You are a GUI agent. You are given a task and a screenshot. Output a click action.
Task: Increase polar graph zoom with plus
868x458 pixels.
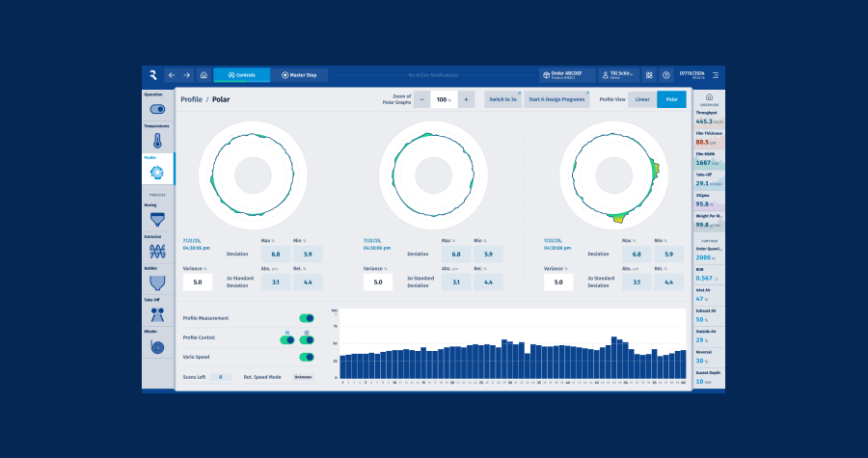(466, 99)
